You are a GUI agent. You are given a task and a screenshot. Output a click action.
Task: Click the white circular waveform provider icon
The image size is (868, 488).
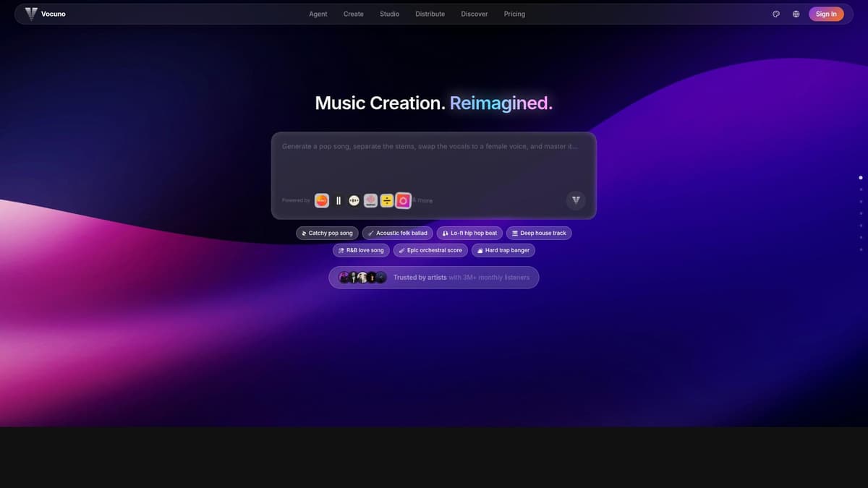click(x=354, y=200)
